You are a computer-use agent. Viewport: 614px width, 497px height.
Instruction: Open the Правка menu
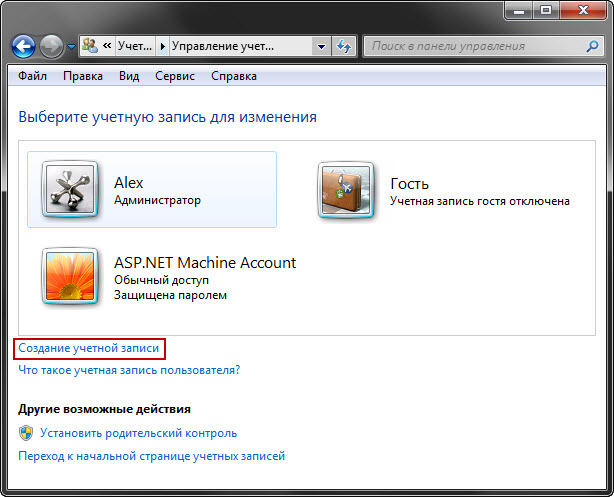[83, 76]
